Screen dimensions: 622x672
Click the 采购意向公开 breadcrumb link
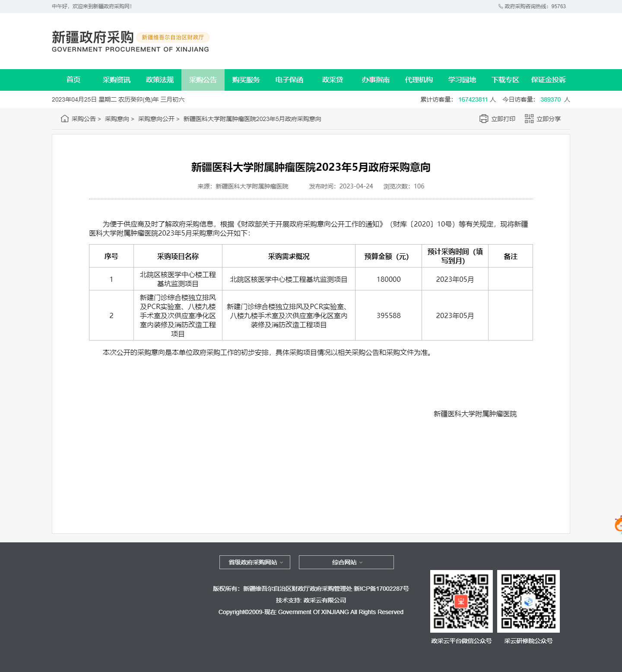156,119
